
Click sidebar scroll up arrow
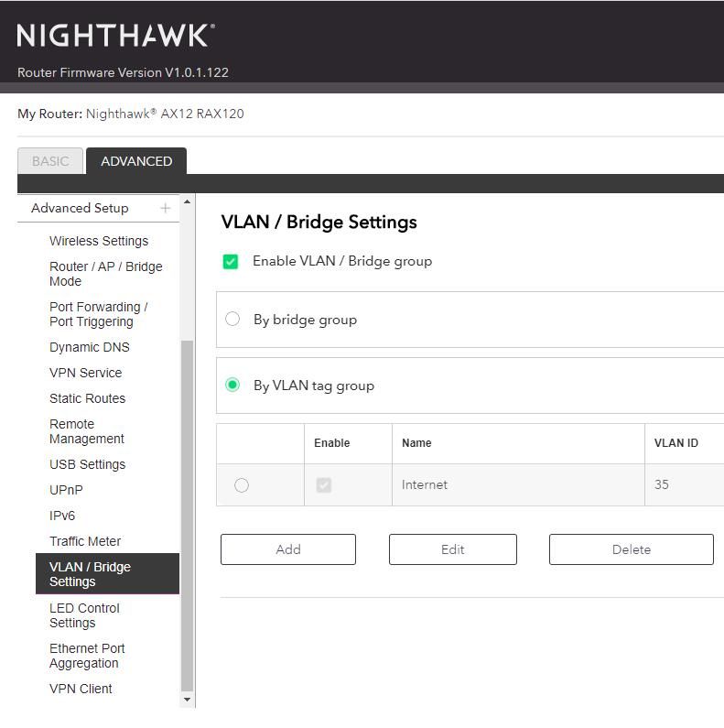tap(188, 201)
